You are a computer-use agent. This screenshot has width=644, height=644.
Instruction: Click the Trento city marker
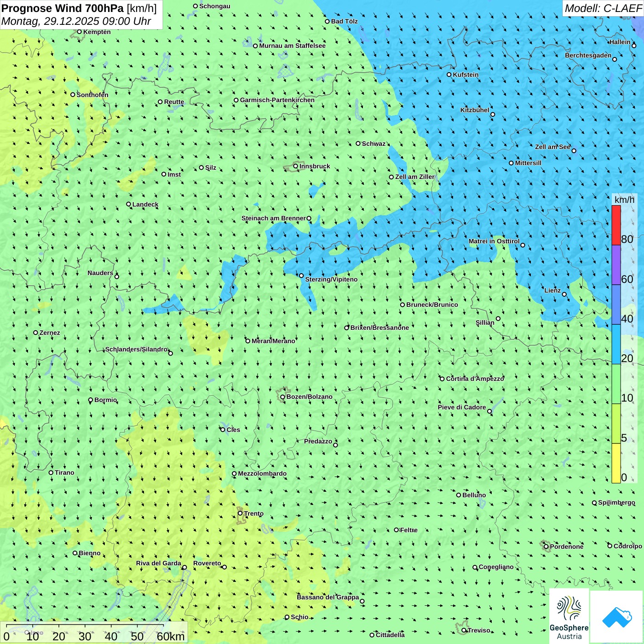240,513
